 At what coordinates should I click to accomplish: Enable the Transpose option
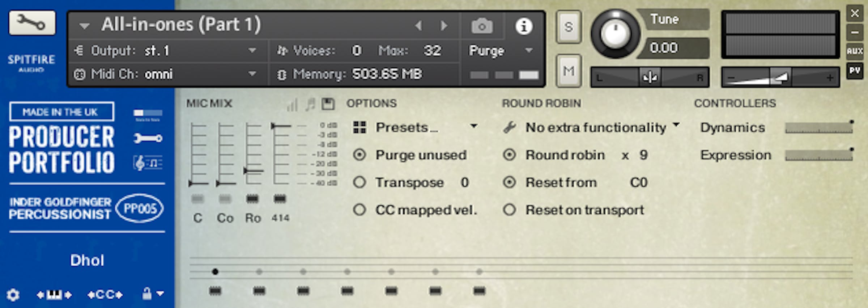tap(359, 182)
